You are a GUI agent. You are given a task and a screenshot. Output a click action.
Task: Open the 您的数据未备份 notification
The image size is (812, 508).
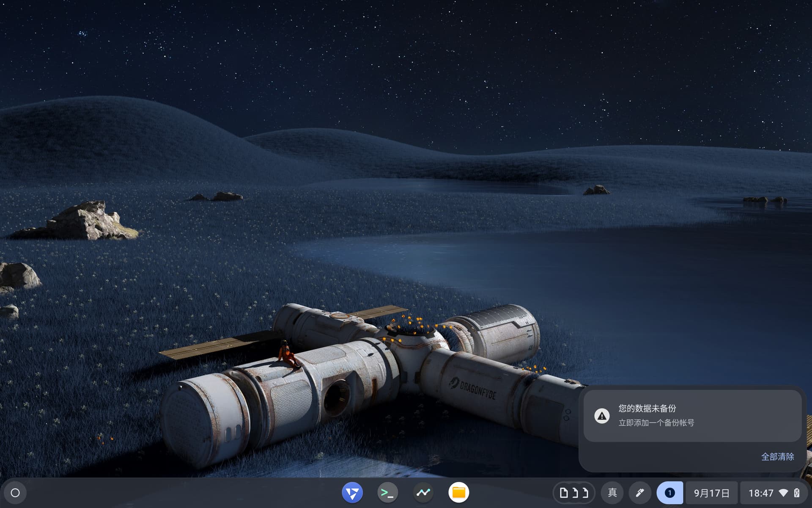click(647, 408)
